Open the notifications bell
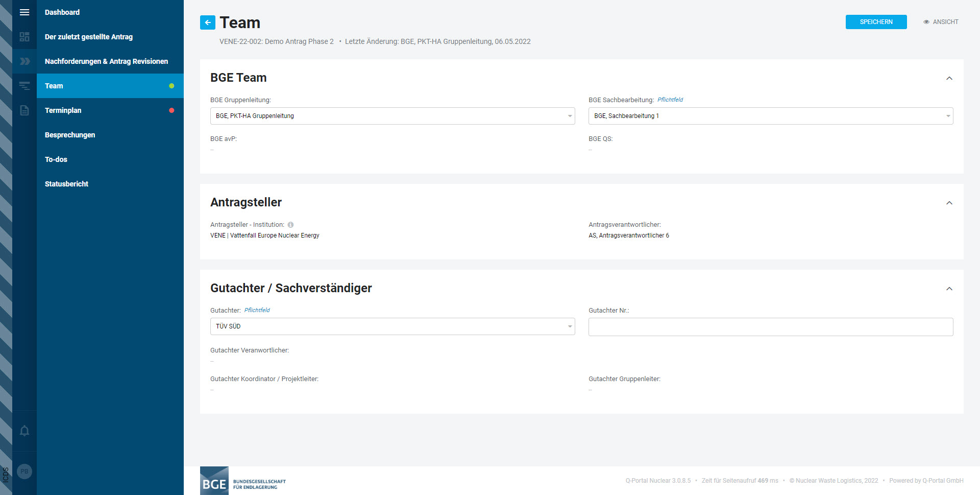Image resolution: width=980 pixels, height=495 pixels. coord(24,431)
